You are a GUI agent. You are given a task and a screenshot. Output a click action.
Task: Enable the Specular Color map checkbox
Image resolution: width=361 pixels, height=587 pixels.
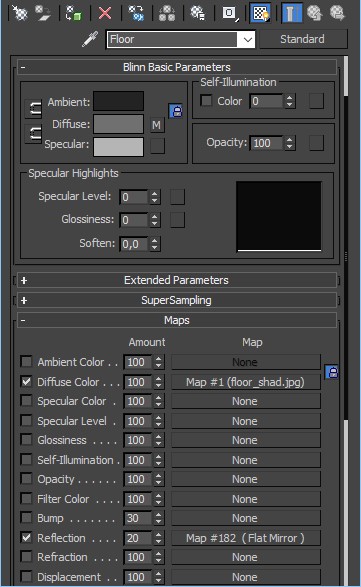point(26,401)
